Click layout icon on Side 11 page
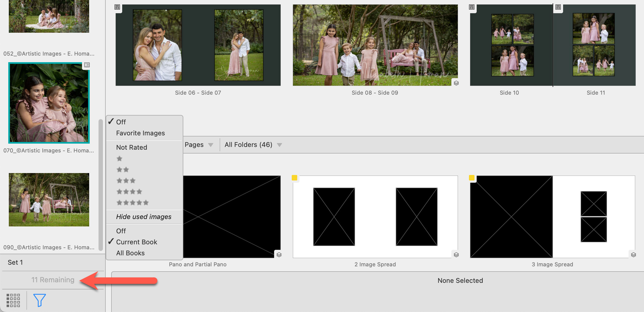 pyautogui.click(x=558, y=7)
